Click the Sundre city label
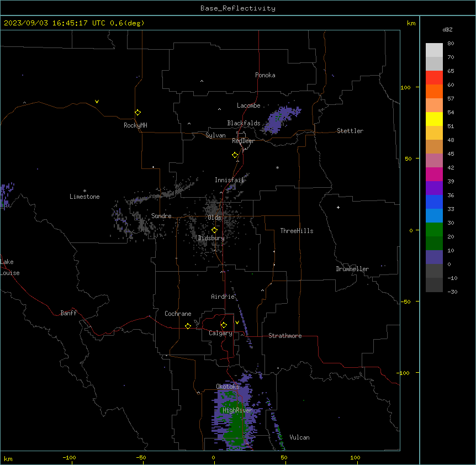The height and width of the screenshot is (465, 476). [x=161, y=216]
